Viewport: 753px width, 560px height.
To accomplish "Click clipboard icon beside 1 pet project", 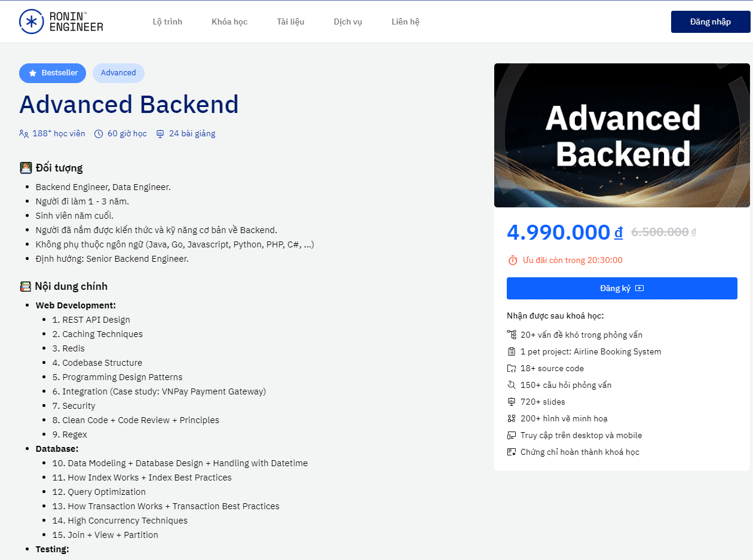I will (x=511, y=351).
